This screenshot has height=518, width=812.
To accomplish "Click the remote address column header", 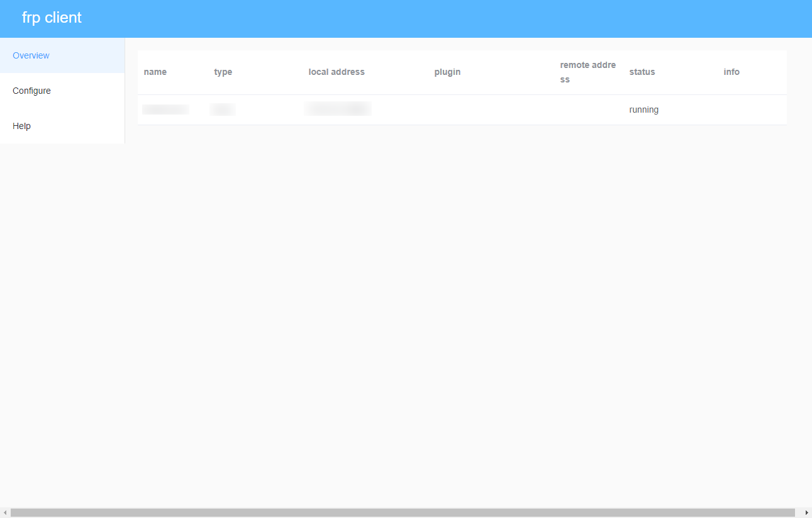I will pyautogui.click(x=588, y=72).
